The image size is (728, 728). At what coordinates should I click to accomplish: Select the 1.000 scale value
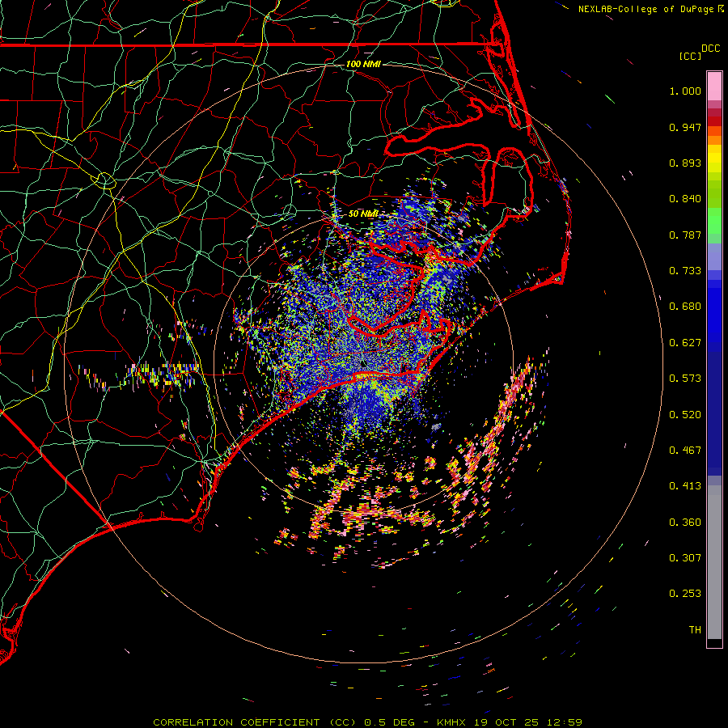[685, 91]
